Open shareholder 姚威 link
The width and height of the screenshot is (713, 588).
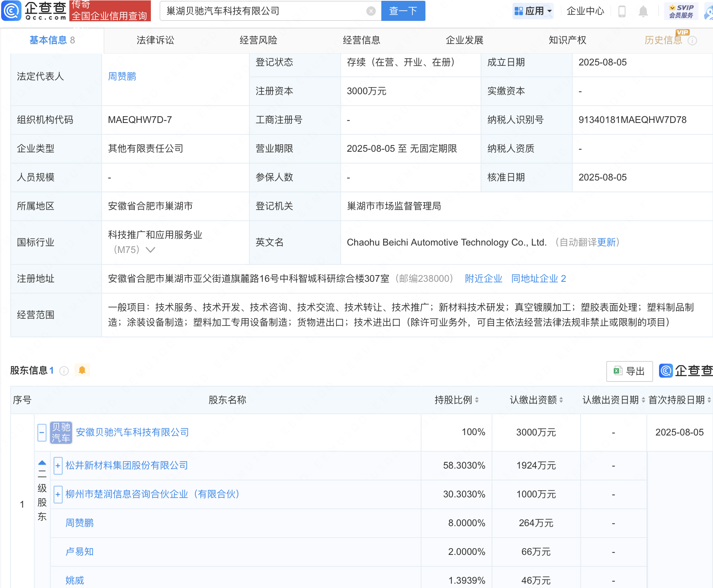pyautogui.click(x=75, y=581)
